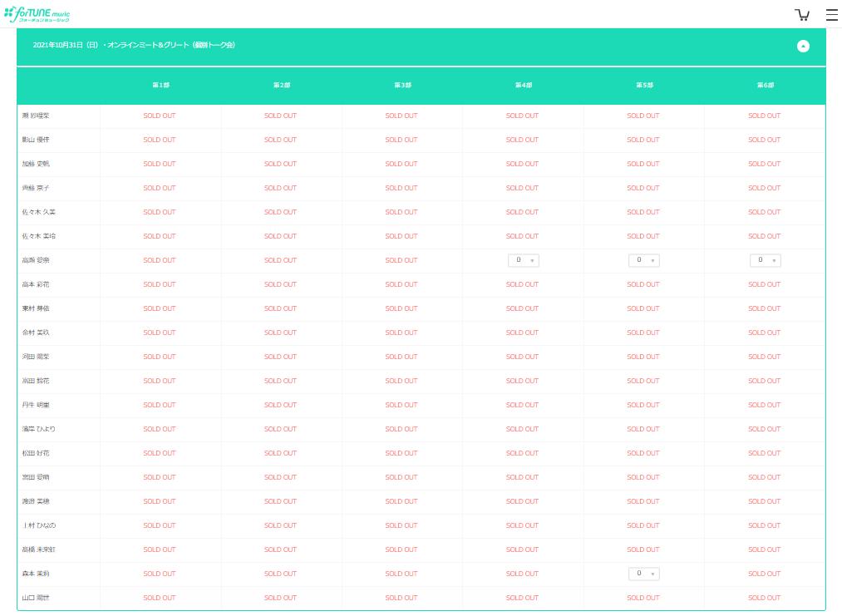
Task: Click SOLD OUT for 加藤 史帆 第3部
Action: coord(401,165)
